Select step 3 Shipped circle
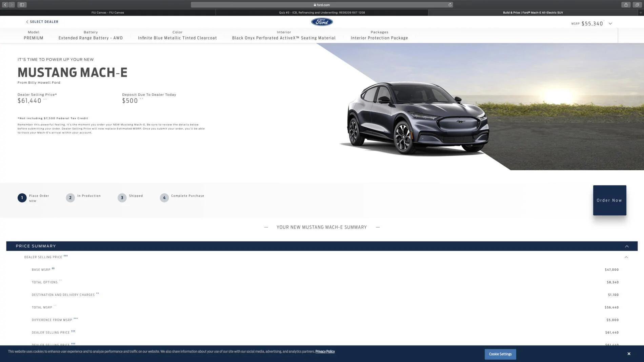Screen dimensions: 644x362 click(122, 198)
